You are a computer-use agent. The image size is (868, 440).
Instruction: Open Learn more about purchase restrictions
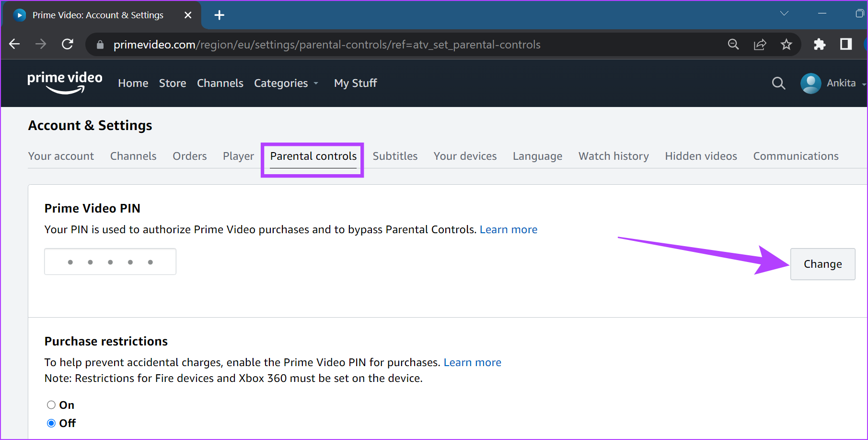[x=472, y=363]
